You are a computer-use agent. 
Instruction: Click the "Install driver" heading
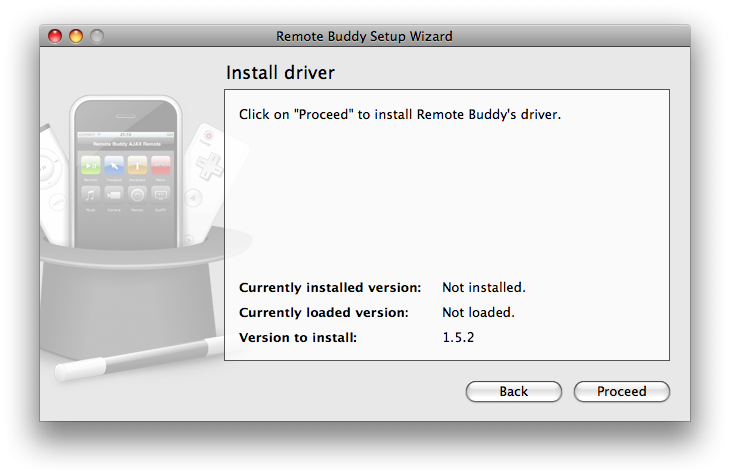point(280,73)
